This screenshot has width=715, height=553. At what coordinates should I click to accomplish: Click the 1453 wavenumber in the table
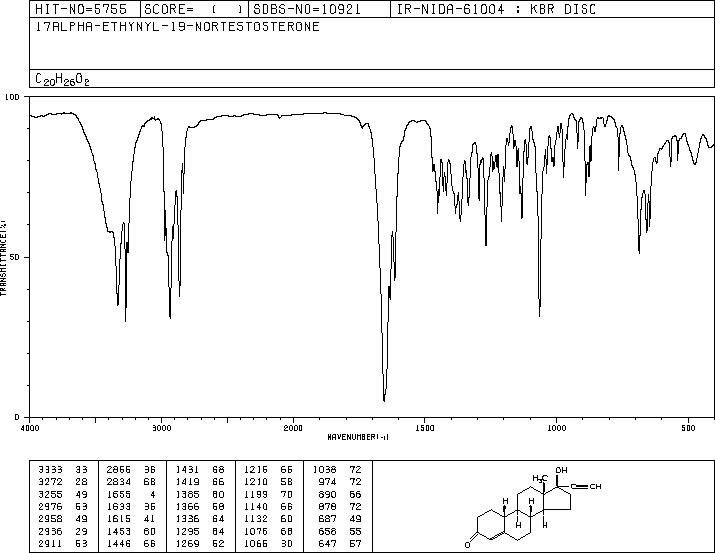(x=119, y=532)
